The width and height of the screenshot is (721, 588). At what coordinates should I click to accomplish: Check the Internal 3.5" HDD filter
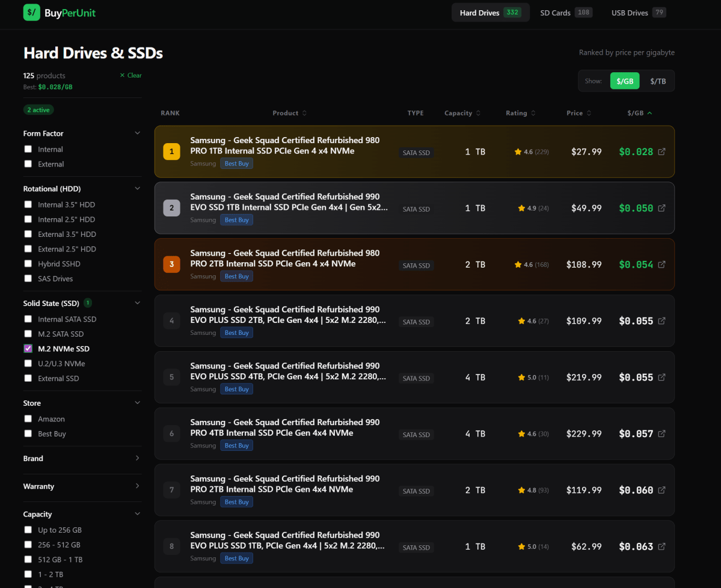pyautogui.click(x=28, y=205)
